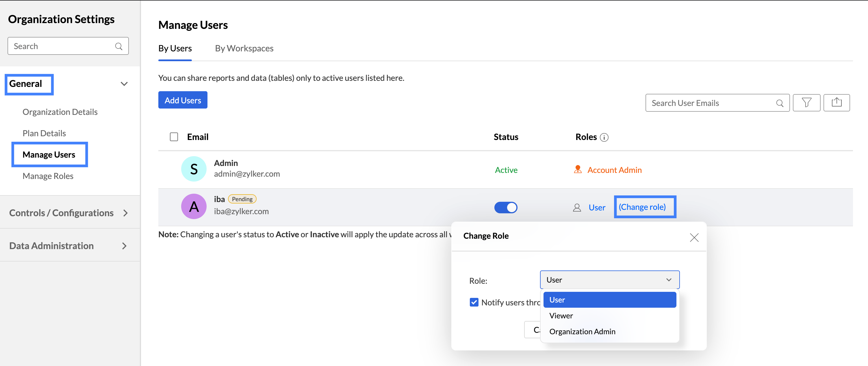
Task: Click the filter funnel icon
Action: [x=806, y=103]
